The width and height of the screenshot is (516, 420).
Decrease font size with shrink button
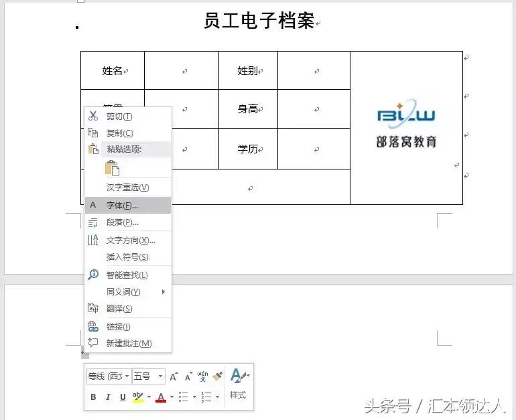[x=188, y=377]
